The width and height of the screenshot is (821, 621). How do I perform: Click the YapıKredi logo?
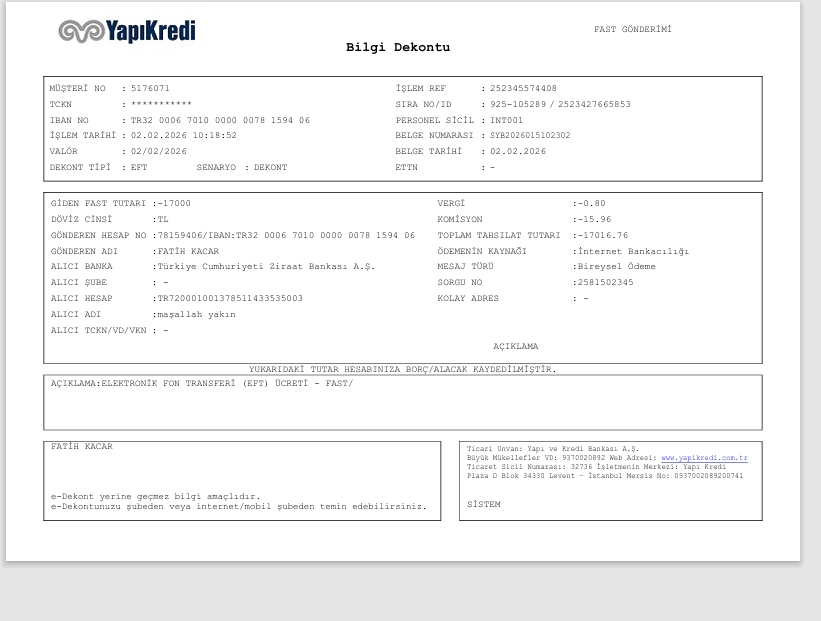[x=127, y=31]
